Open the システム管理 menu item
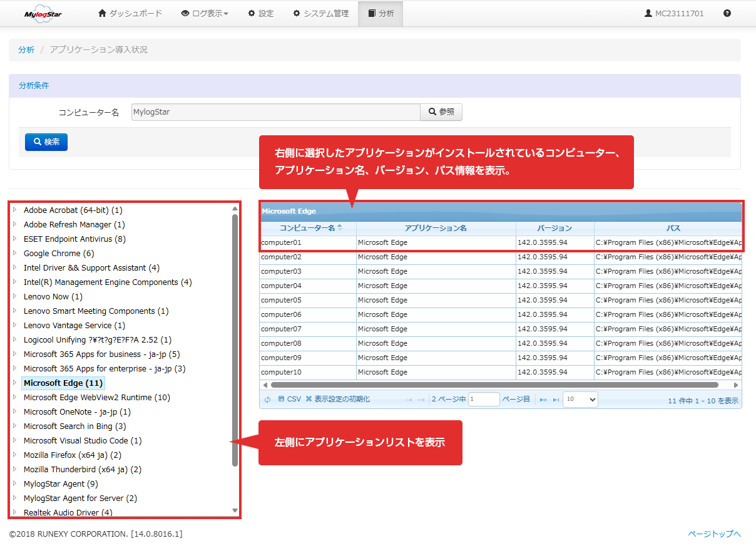 click(321, 13)
